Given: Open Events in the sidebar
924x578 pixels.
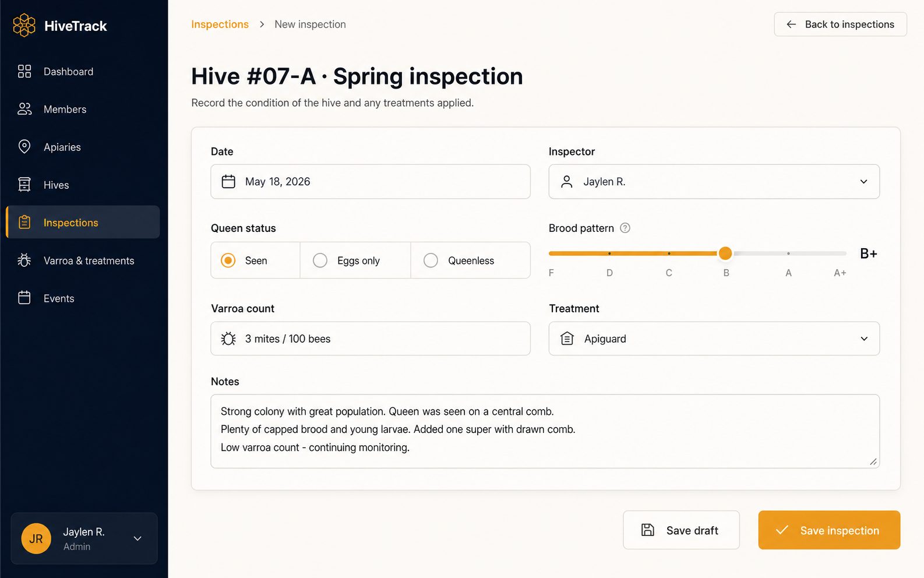Looking at the screenshot, I should pyautogui.click(x=83, y=298).
